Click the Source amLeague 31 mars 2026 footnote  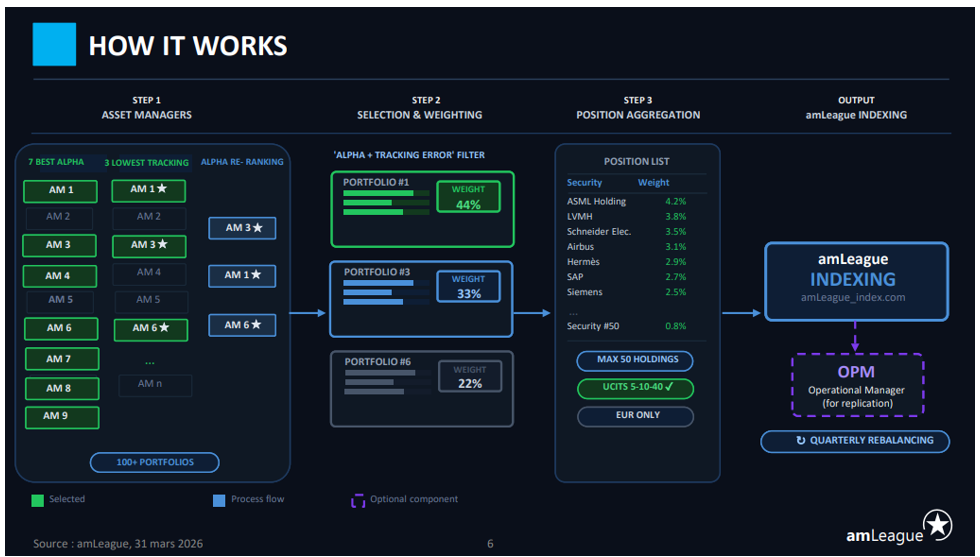pyautogui.click(x=118, y=544)
